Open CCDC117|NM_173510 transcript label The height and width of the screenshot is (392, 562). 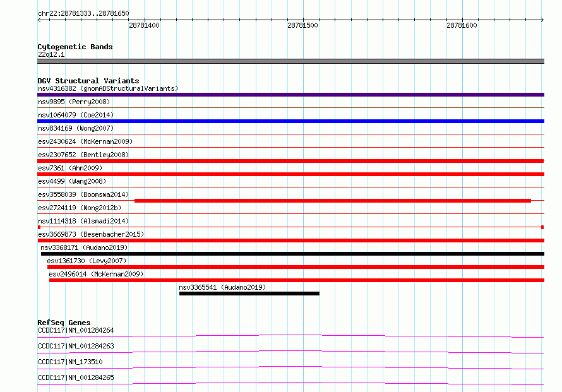pyautogui.click(x=70, y=362)
